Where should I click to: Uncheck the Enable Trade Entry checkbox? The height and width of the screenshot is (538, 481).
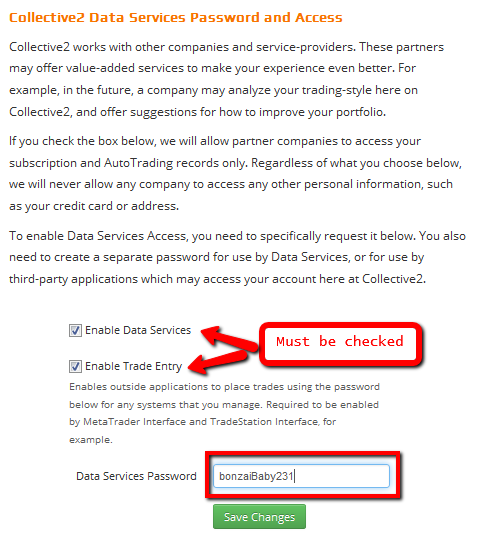click(75, 366)
